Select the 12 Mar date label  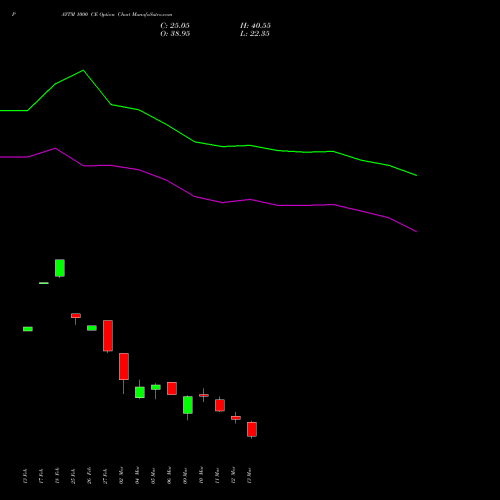coord(233,475)
